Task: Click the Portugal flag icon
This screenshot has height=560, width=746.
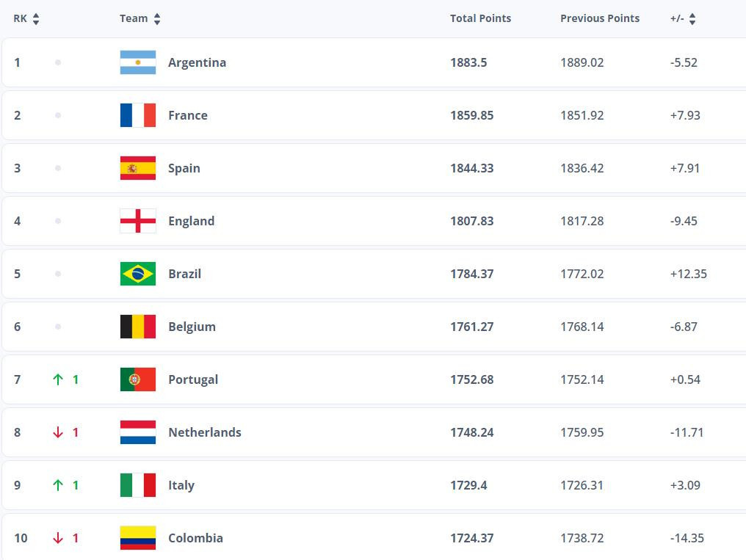Action: tap(137, 379)
